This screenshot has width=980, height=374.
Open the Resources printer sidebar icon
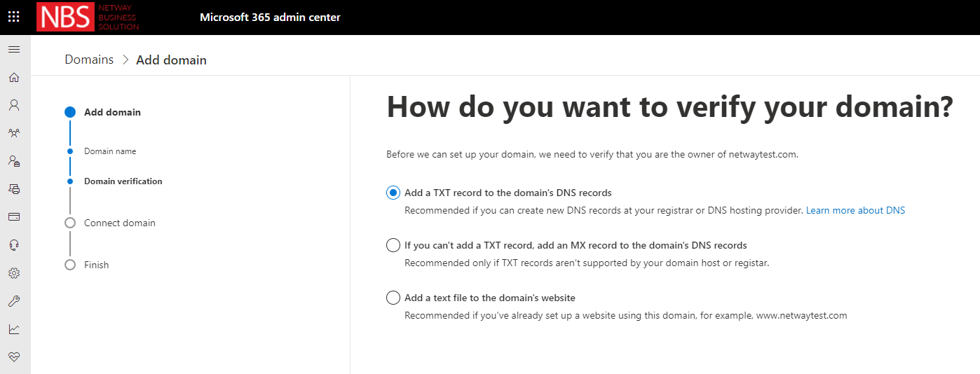point(14,188)
